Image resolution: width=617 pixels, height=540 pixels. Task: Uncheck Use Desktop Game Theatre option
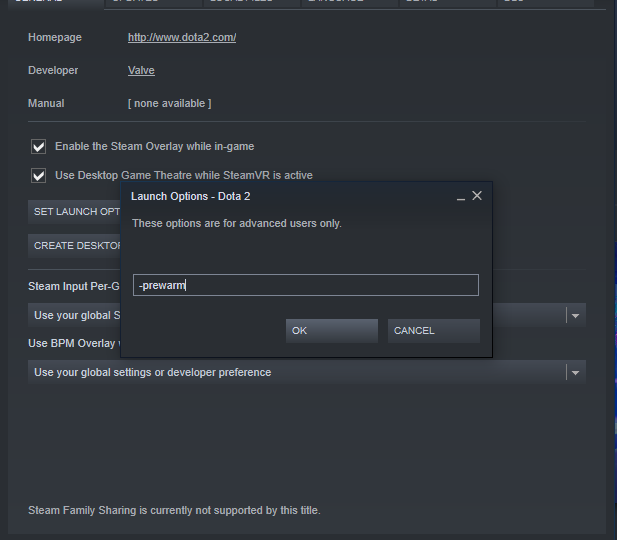(x=39, y=175)
